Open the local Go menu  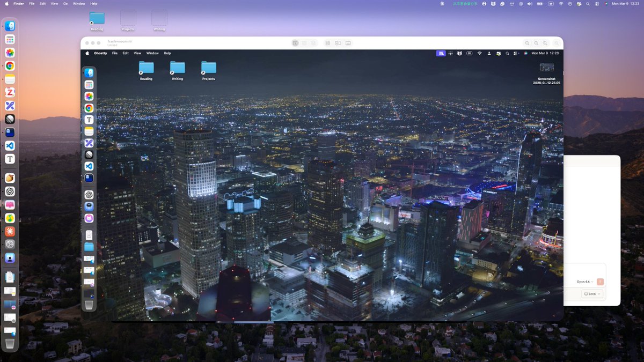(65, 3)
